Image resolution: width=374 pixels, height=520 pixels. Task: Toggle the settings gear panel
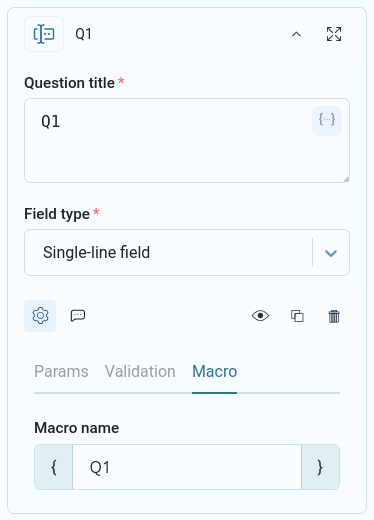click(40, 316)
